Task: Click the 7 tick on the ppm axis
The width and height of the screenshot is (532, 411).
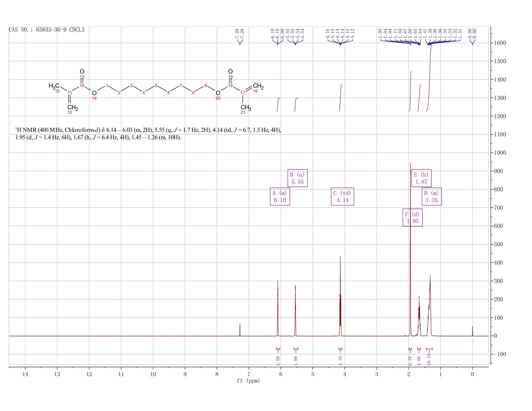Action: tap(249, 374)
